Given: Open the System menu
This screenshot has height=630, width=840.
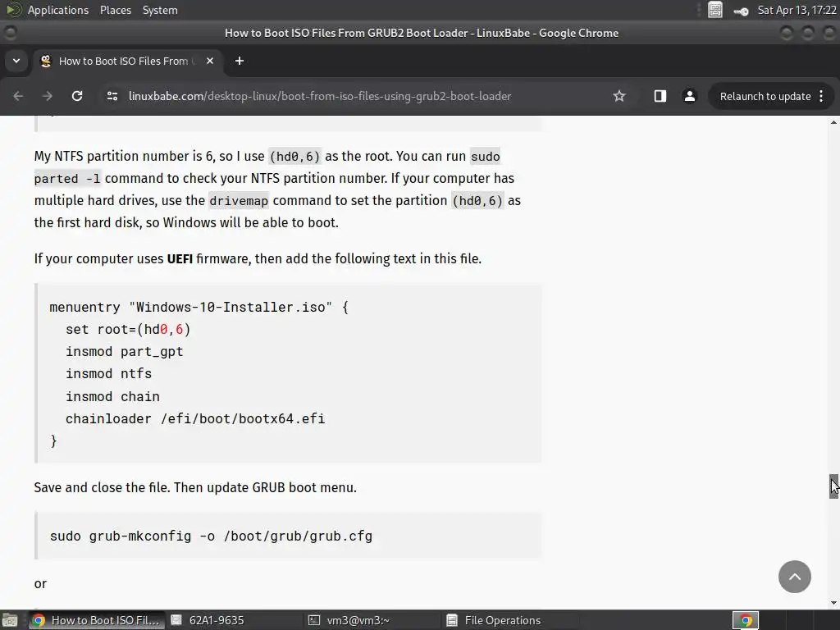Looking at the screenshot, I should click(160, 10).
